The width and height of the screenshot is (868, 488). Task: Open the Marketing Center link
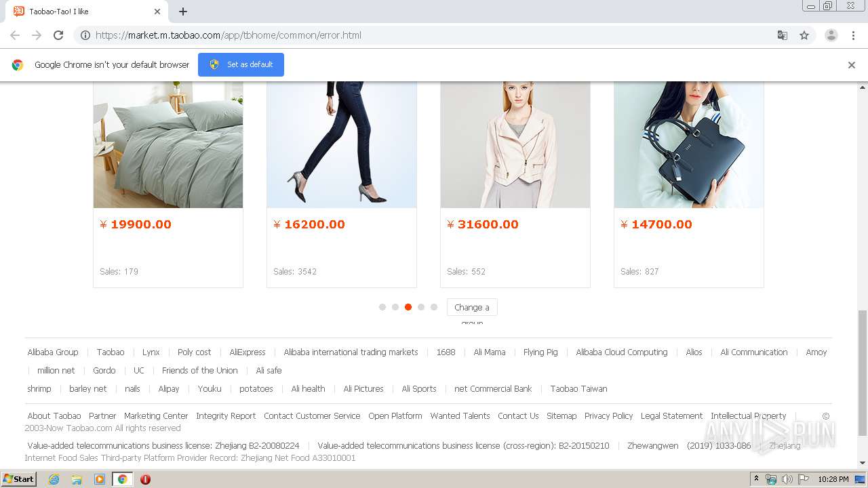point(156,416)
